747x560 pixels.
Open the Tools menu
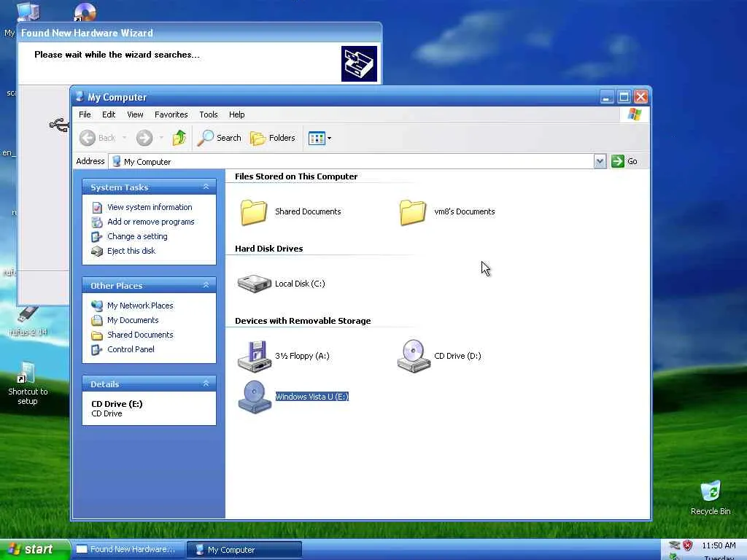pos(208,114)
